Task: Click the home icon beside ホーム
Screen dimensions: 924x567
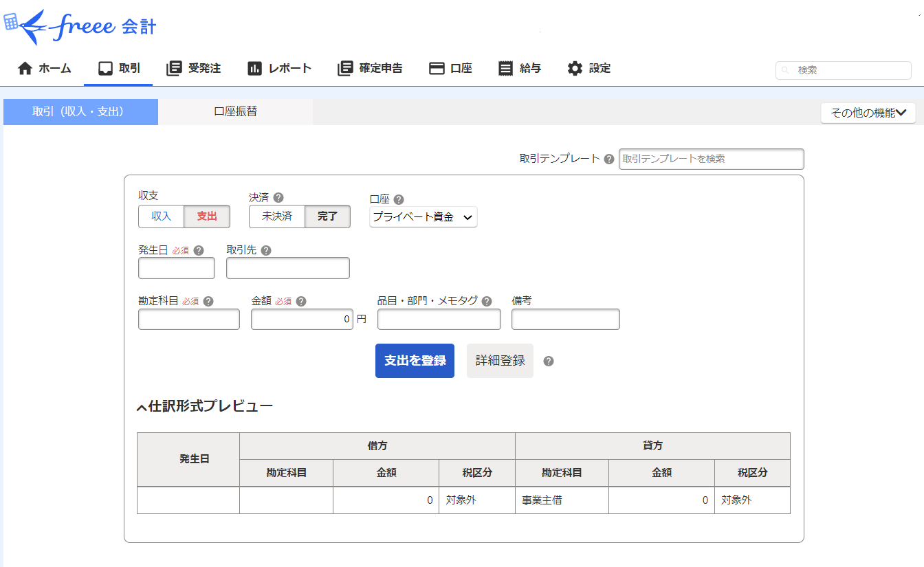Action: 25,68
